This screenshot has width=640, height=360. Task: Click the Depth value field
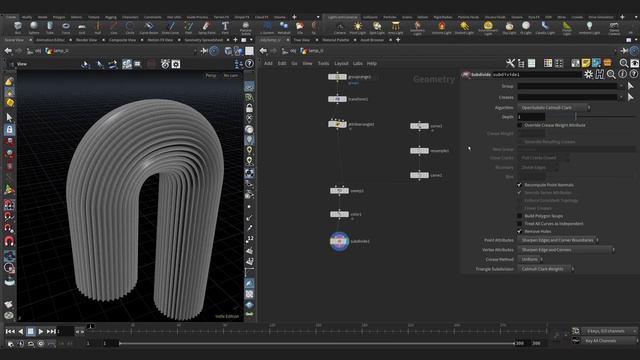click(x=531, y=117)
